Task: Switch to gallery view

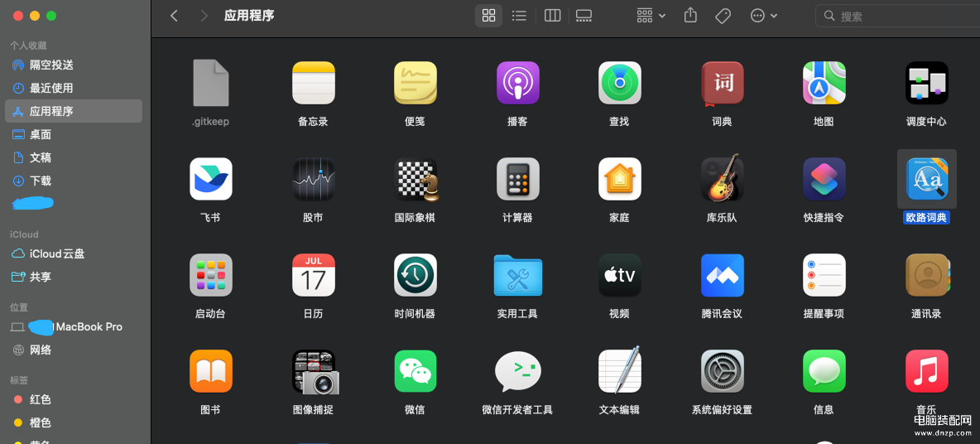Action: 584,16
